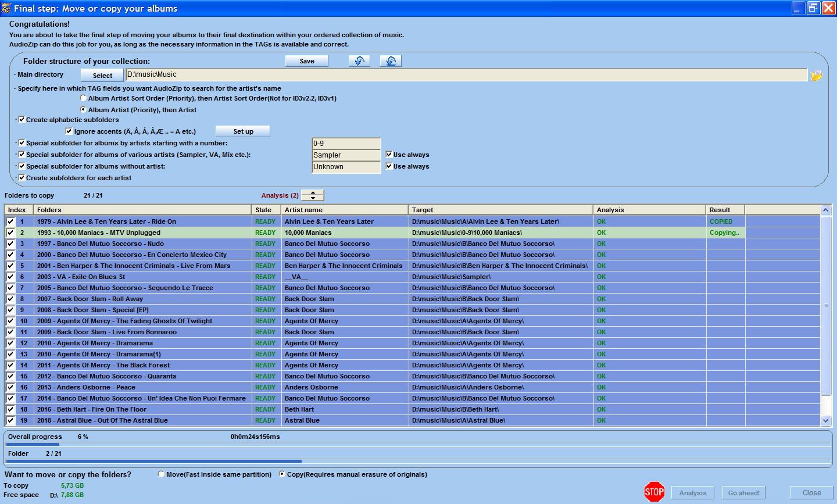Click Select for main directory
This screenshot has height=504, width=837.
[x=102, y=76]
